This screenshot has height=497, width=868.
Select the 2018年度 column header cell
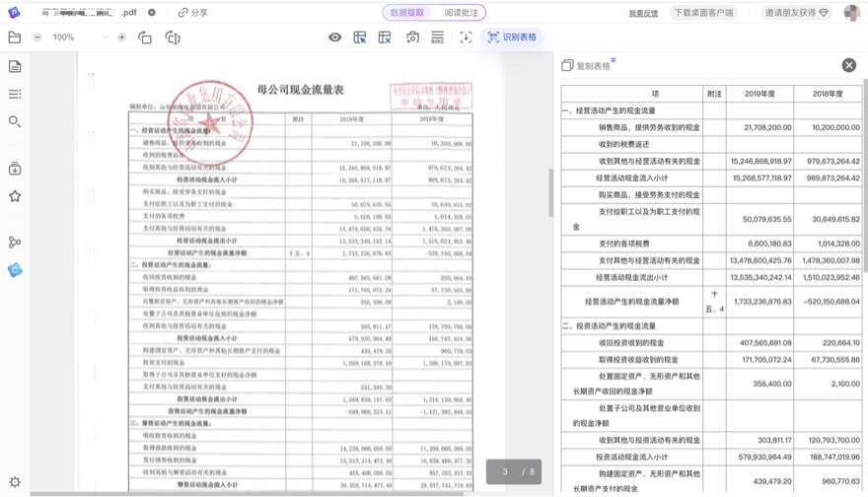pos(828,94)
